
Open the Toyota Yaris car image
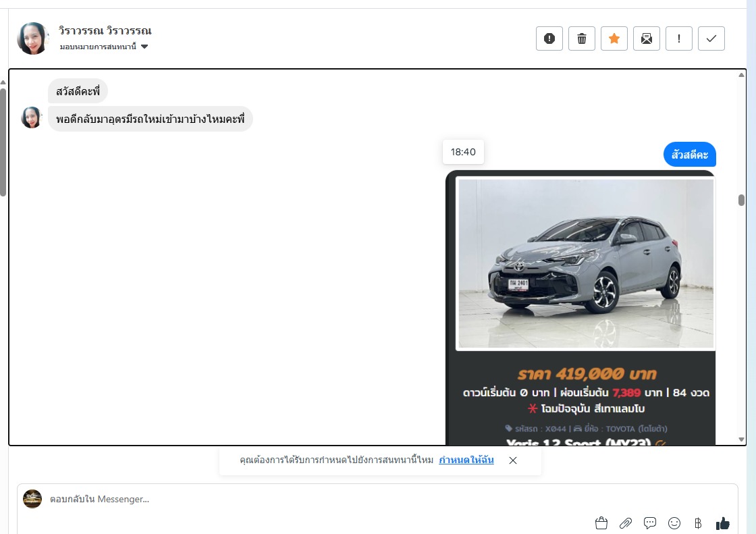(585, 263)
